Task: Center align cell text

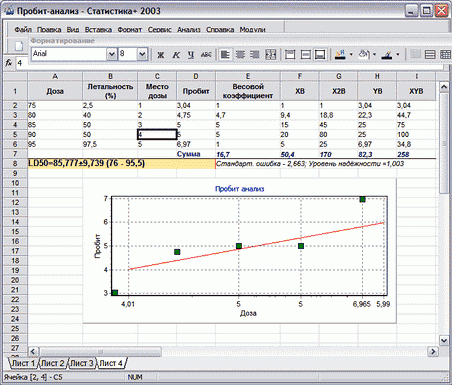Action: 240,55
